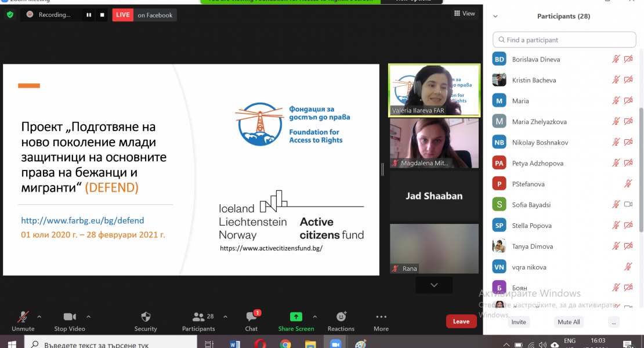Viewport: 644px width, 348px height.
Task: Click Maria's camera off icon
Action: 628,100
